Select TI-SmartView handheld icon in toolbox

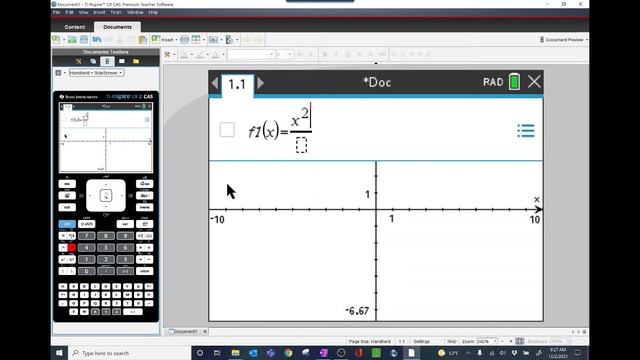click(x=107, y=61)
